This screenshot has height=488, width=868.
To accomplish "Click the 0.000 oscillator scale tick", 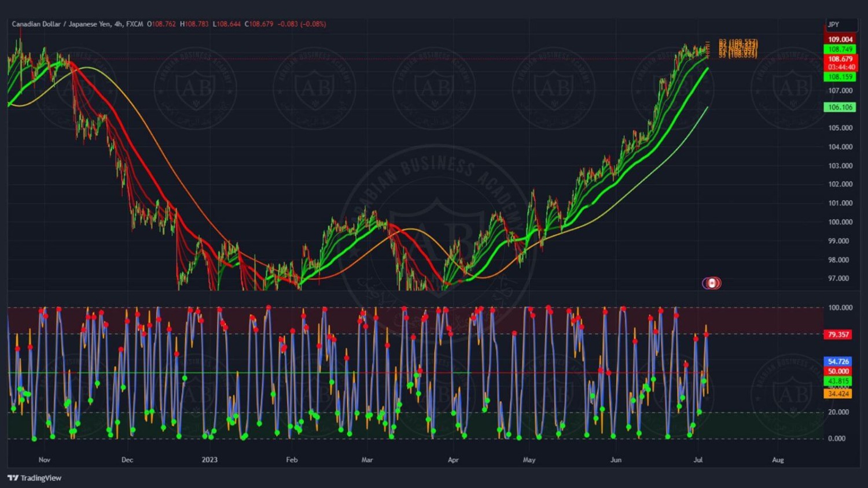I will [x=837, y=438].
